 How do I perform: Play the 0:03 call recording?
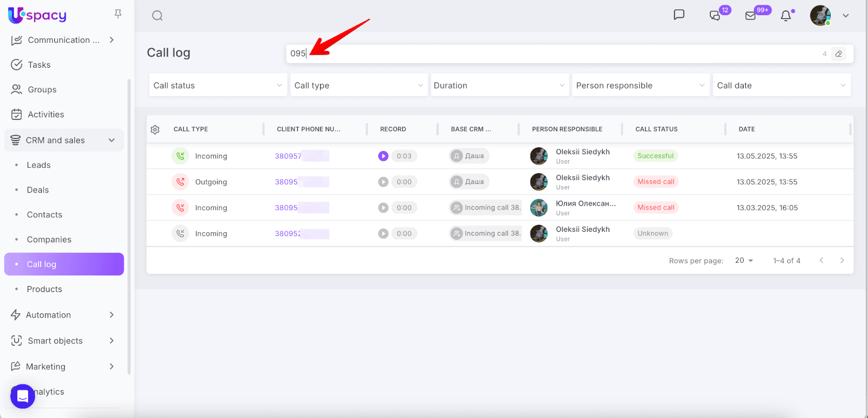point(384,156)
